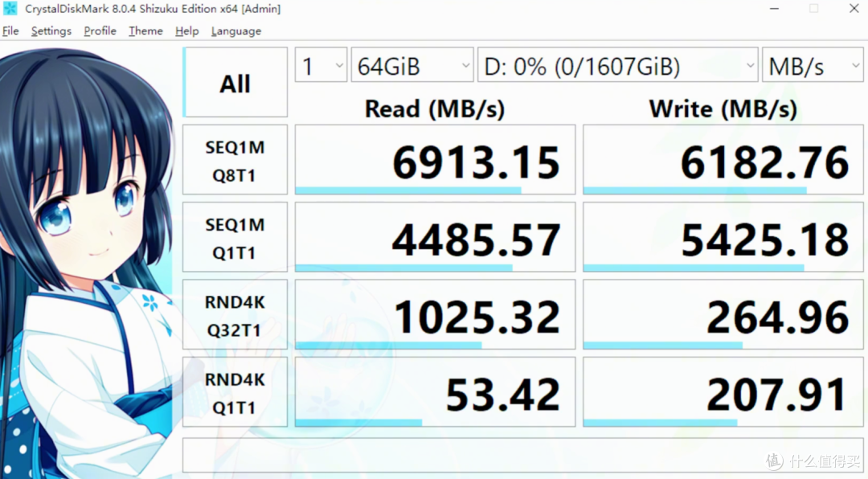Open the Theme menu
Viewport: 868px width, 479px height.
tap(145, 31)
